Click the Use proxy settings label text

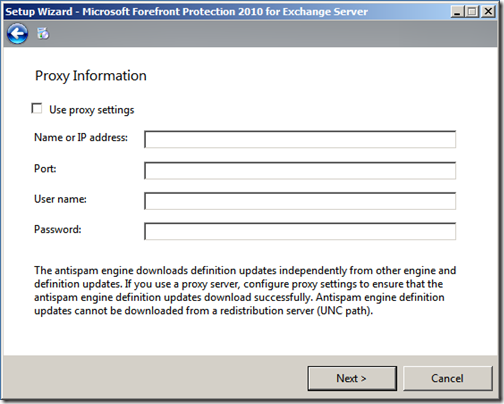[92, 110]
